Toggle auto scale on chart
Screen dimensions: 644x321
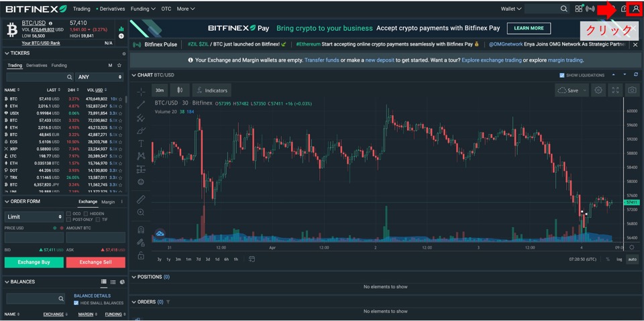632,259
